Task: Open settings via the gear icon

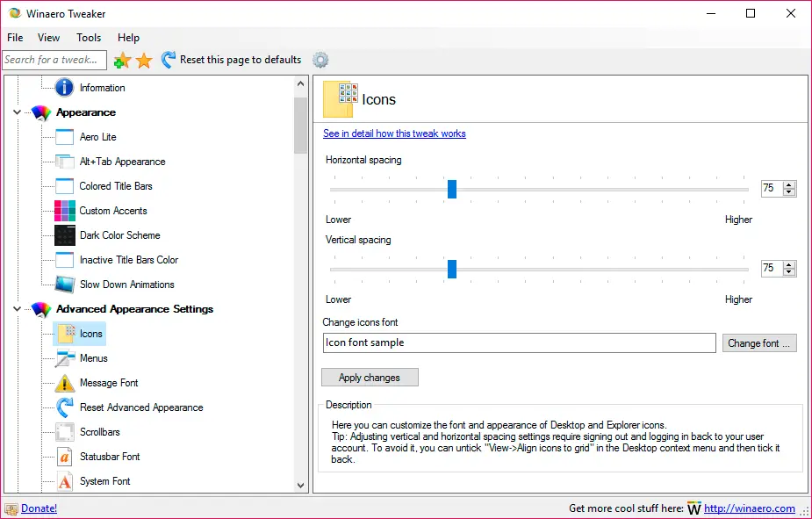Action: click(320, 60)
